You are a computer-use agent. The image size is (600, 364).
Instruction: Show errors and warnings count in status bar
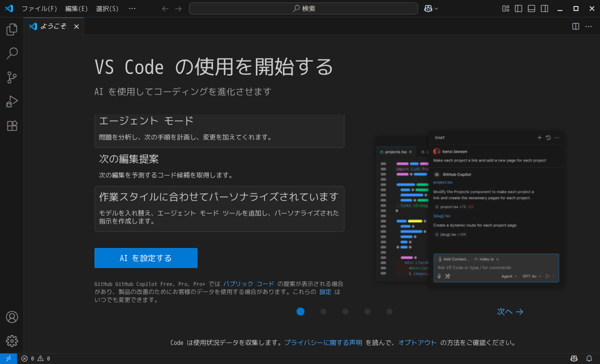[35, 358]
